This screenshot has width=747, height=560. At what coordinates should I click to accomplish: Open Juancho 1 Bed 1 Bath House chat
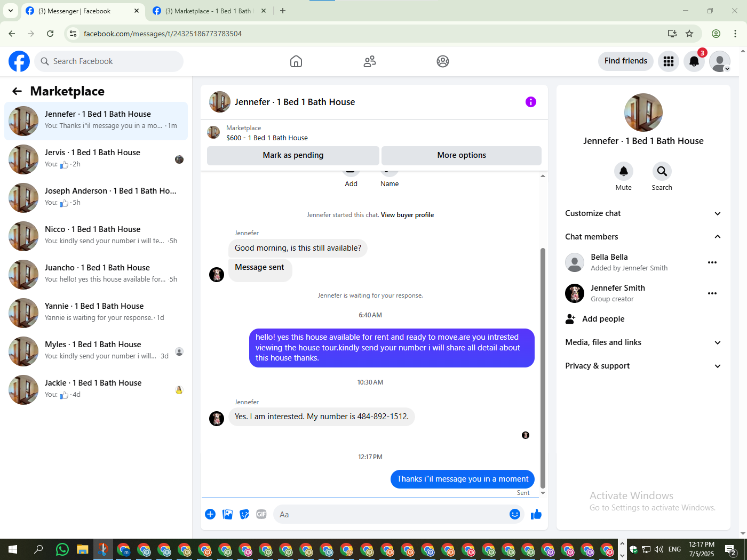pyautogui.click(x=96, y=274)
